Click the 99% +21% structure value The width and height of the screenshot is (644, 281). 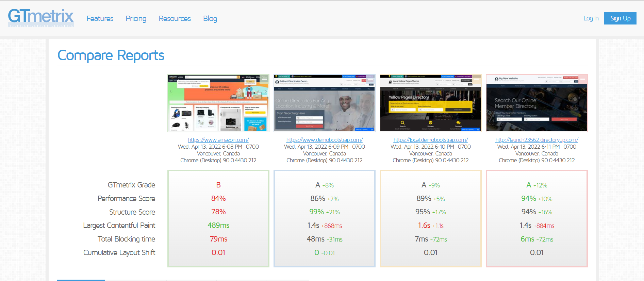tap(325, 212)
